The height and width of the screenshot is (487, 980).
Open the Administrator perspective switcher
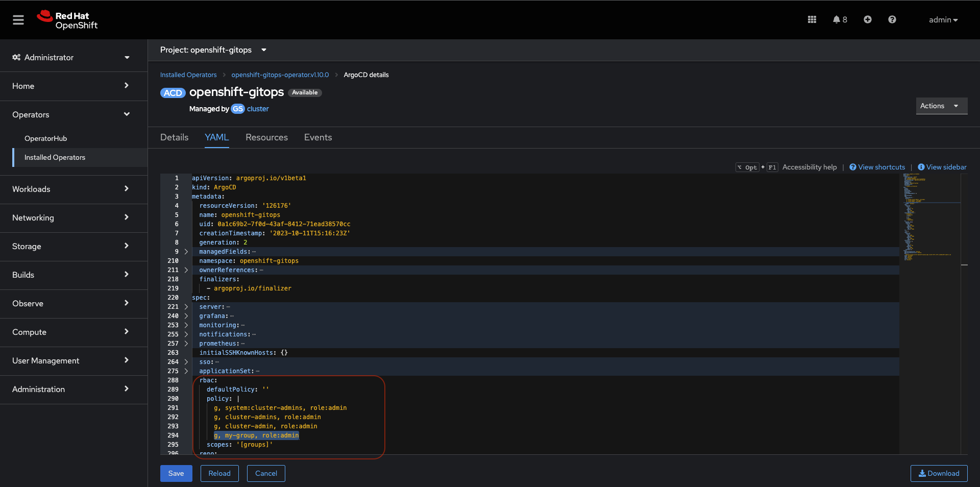click(71, 57)
